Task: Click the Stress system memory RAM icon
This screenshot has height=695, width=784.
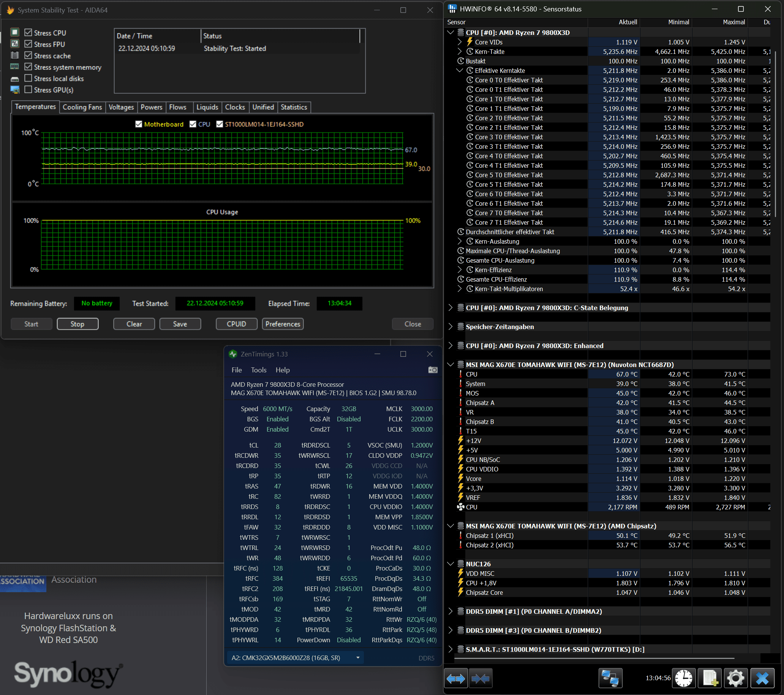Action: (x=14, y=67)
